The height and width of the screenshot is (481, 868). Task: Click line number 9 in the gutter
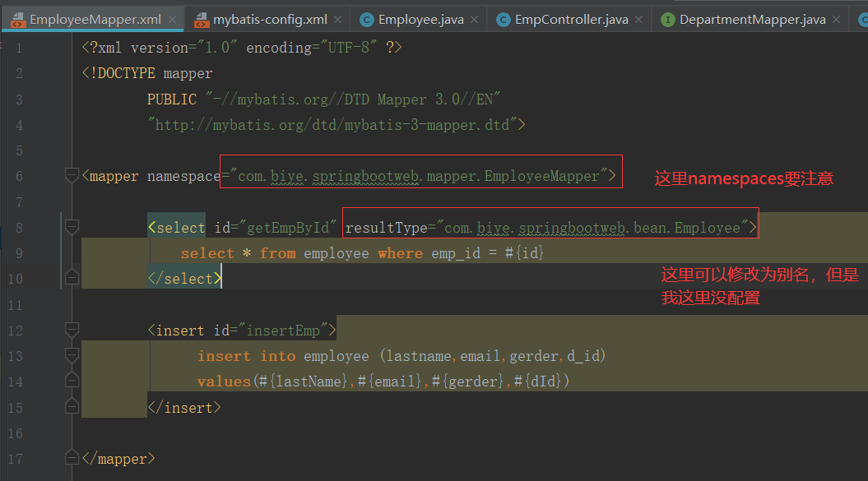click(x=18, y=252)
